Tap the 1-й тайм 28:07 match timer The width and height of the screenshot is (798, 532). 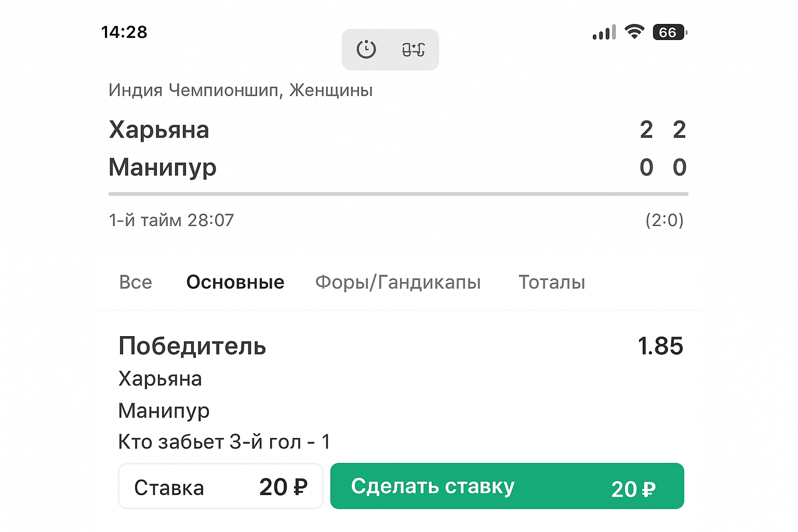171,220
